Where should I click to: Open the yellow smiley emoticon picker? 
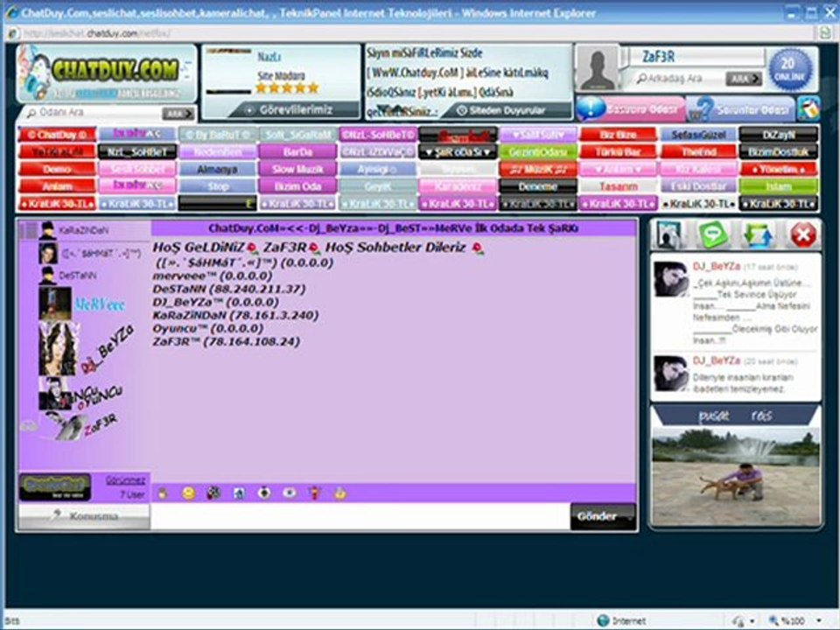[x=189, y=493]
